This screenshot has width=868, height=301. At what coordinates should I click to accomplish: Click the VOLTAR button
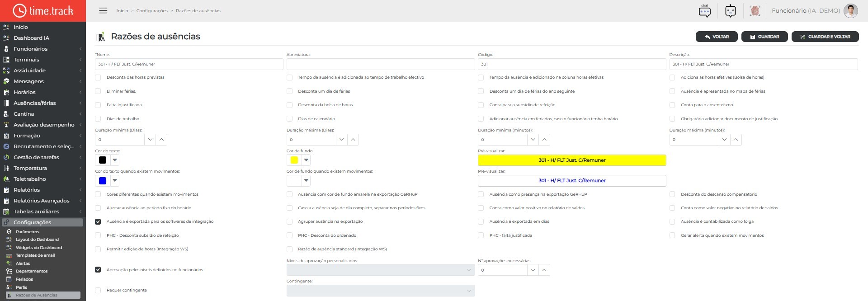click(x=717, y=37)
